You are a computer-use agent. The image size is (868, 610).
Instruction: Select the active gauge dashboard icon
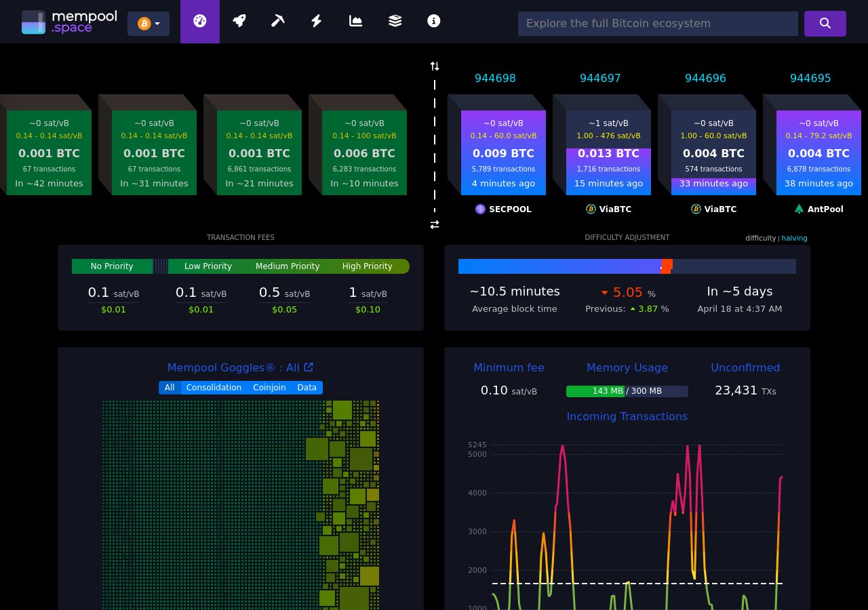coord(199,21)
